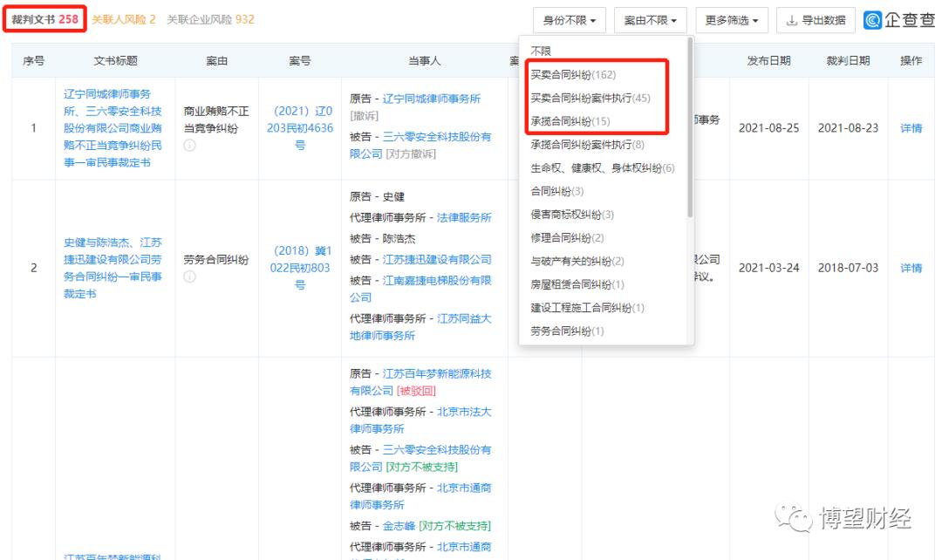
Task: Click the 劳务合同纠纷 cause cell in row 2
Action: point(216,260)
